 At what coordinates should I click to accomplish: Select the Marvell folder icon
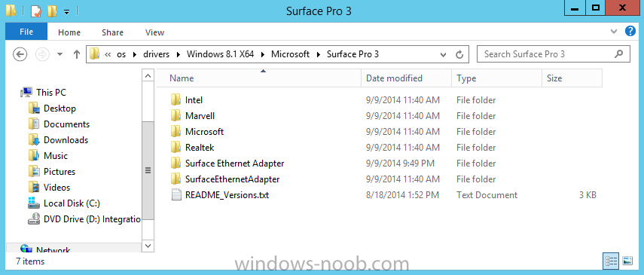175,116
